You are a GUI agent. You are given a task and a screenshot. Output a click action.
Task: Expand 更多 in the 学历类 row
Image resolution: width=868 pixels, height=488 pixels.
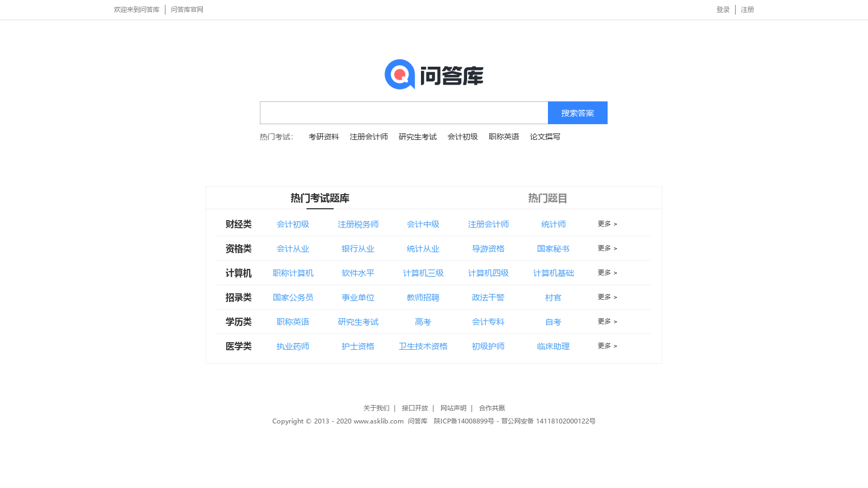click(608, 322)
